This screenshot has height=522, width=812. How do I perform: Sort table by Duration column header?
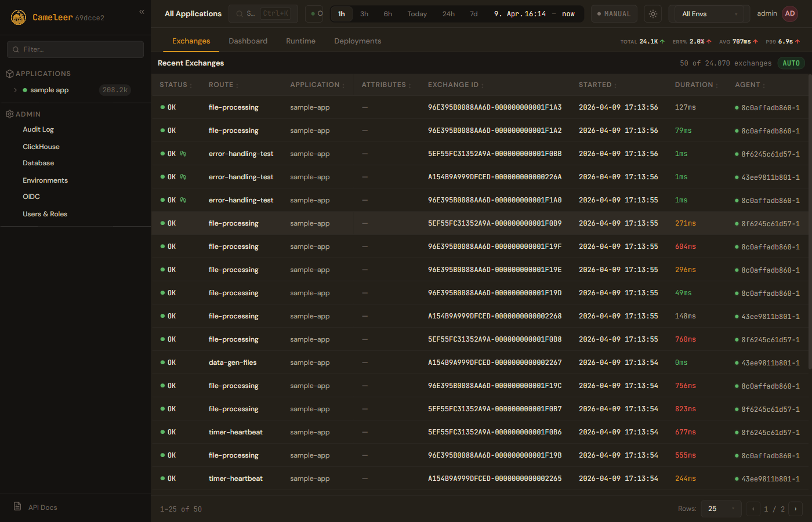(694, 85)
